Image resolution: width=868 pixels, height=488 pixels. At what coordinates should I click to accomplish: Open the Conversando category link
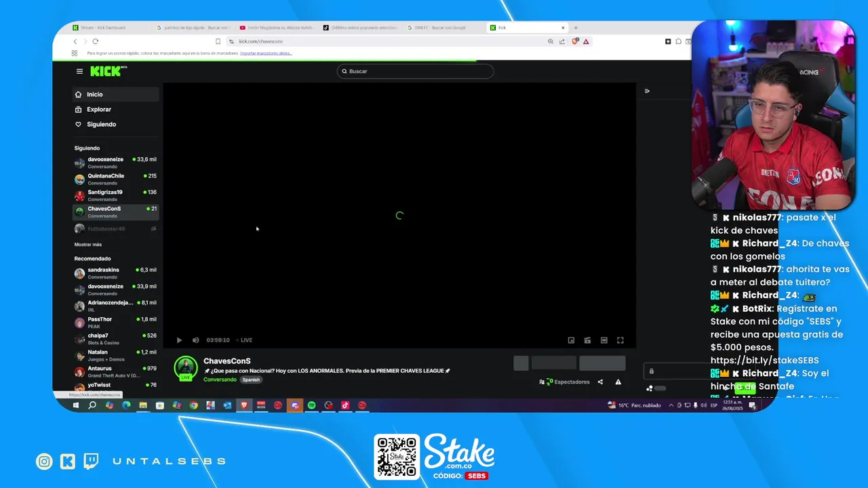(x=220, y=380)
